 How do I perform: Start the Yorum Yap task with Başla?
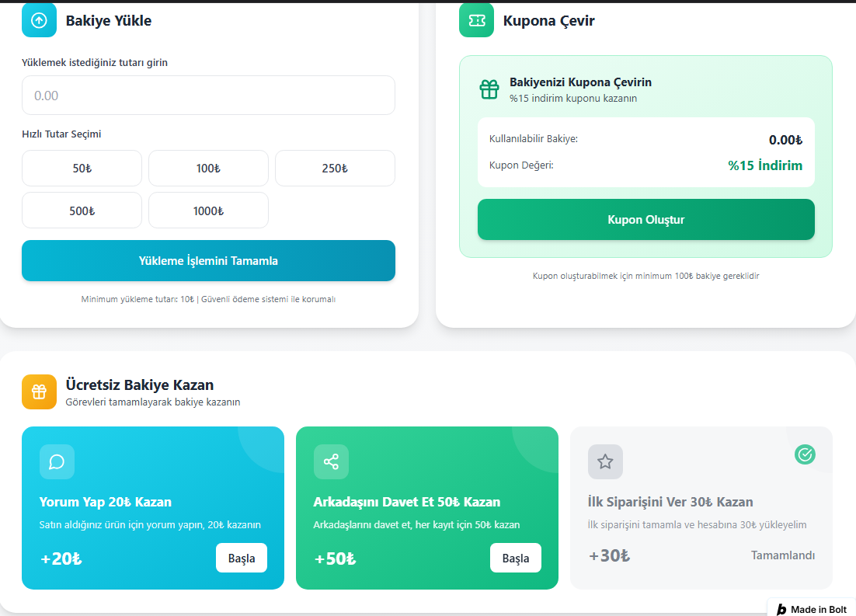pos(241,559)
